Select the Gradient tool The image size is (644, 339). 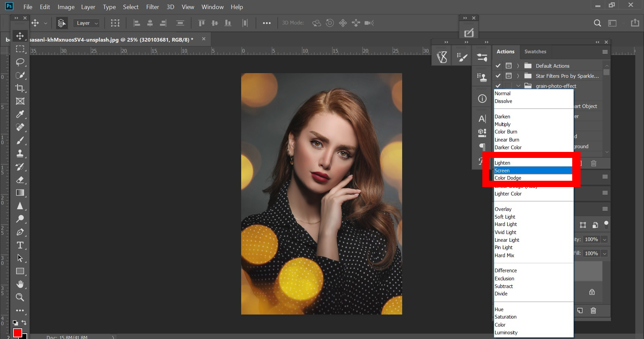20,193
